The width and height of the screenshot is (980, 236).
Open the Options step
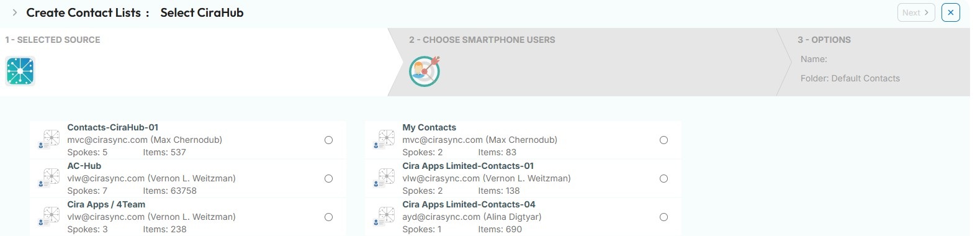pos(824,40)
